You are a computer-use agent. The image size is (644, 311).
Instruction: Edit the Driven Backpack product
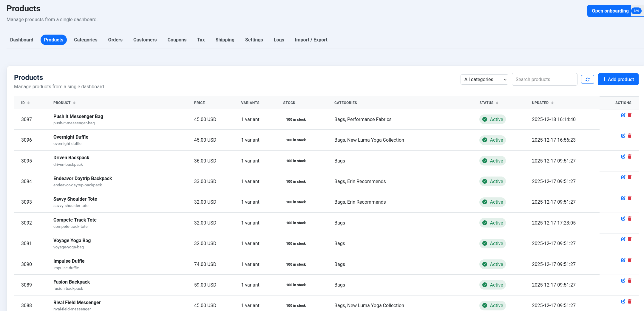click(623, 157)
